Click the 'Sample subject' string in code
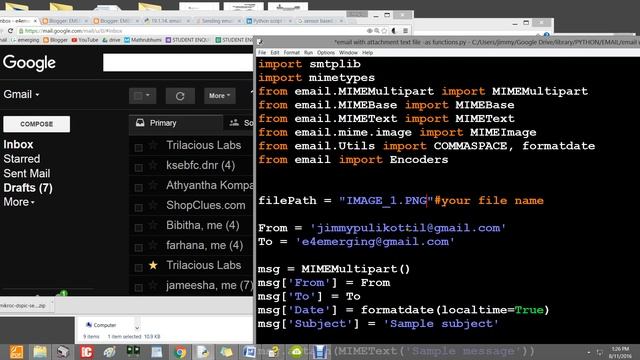The height and width of the screenshot is (360, 640). click(x=441, y=324)
